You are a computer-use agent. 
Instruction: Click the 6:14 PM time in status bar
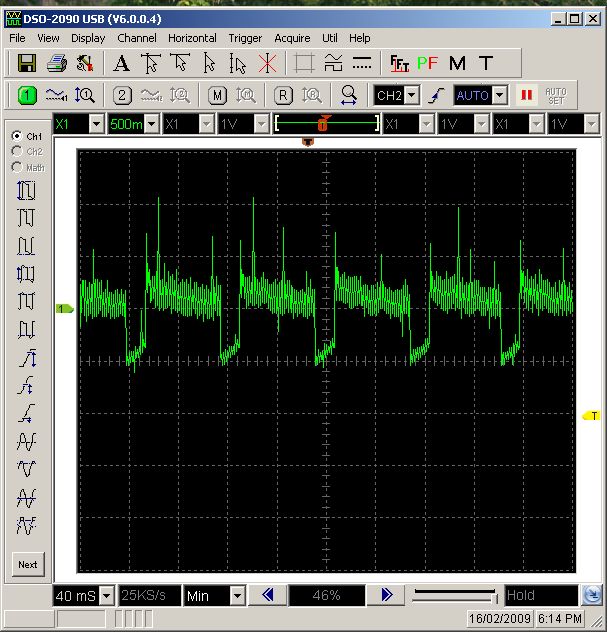(560, 618)
